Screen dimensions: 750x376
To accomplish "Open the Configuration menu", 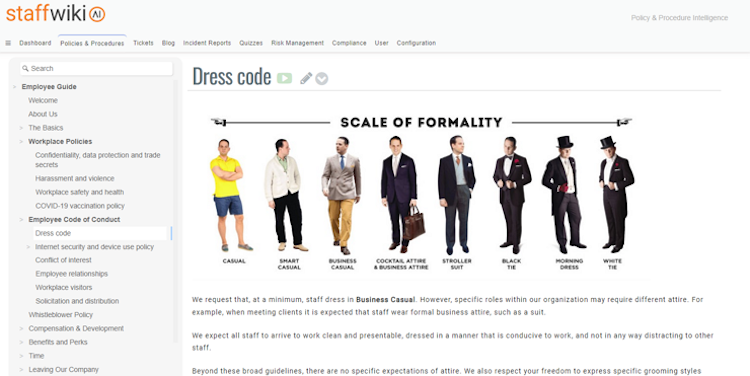I will pos(416,43).
